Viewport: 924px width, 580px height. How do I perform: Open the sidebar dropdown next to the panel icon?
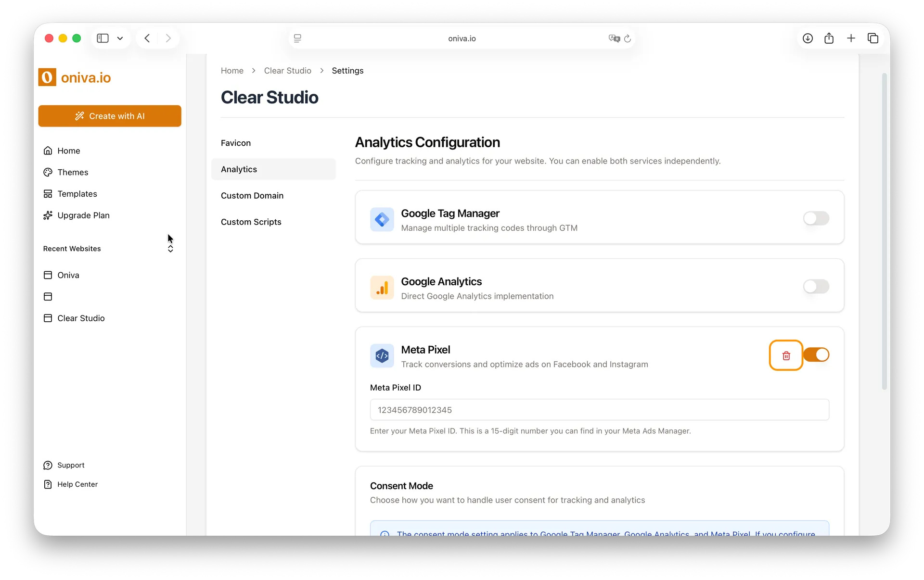point(120,38)
